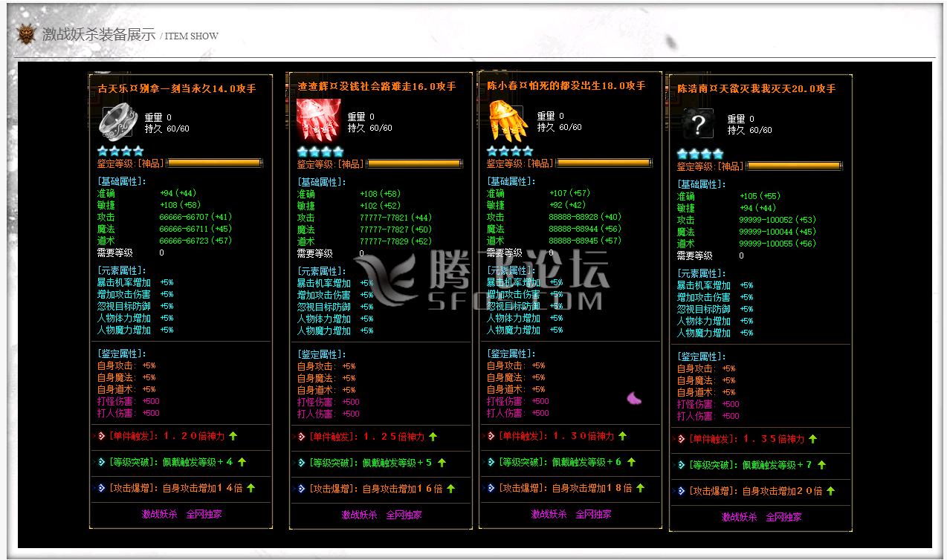Open the 古天乐¤别拿一刻当永久14.0攻手 item title

177,88
